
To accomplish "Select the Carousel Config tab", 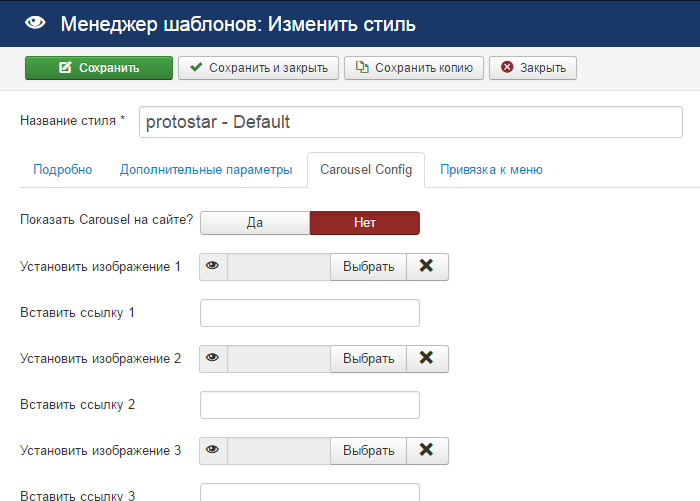I will click(x=366, y=170).
